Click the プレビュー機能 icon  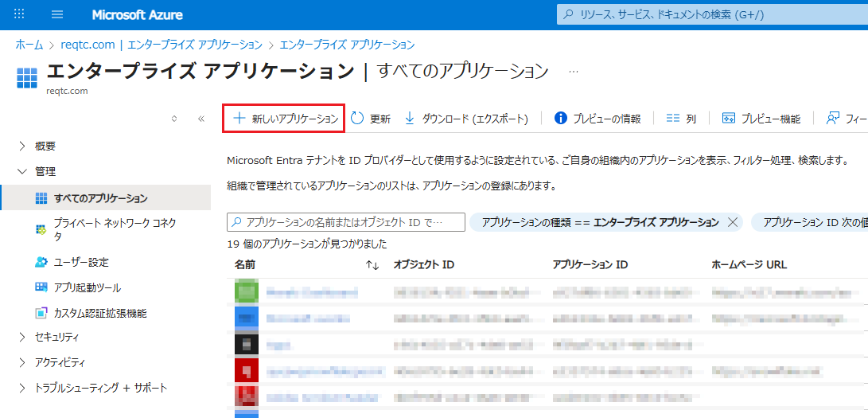coord(729,119)
